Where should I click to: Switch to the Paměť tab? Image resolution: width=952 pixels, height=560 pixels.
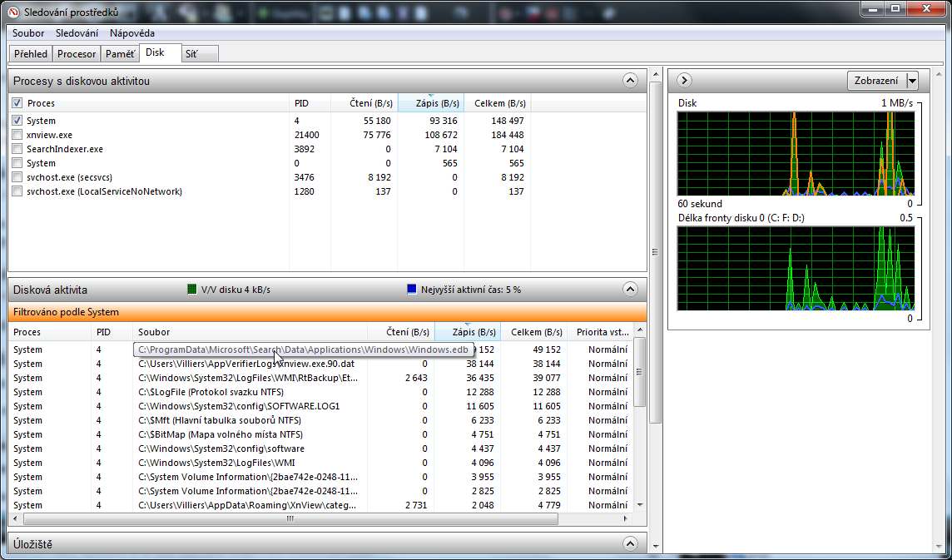pos(119,54)
